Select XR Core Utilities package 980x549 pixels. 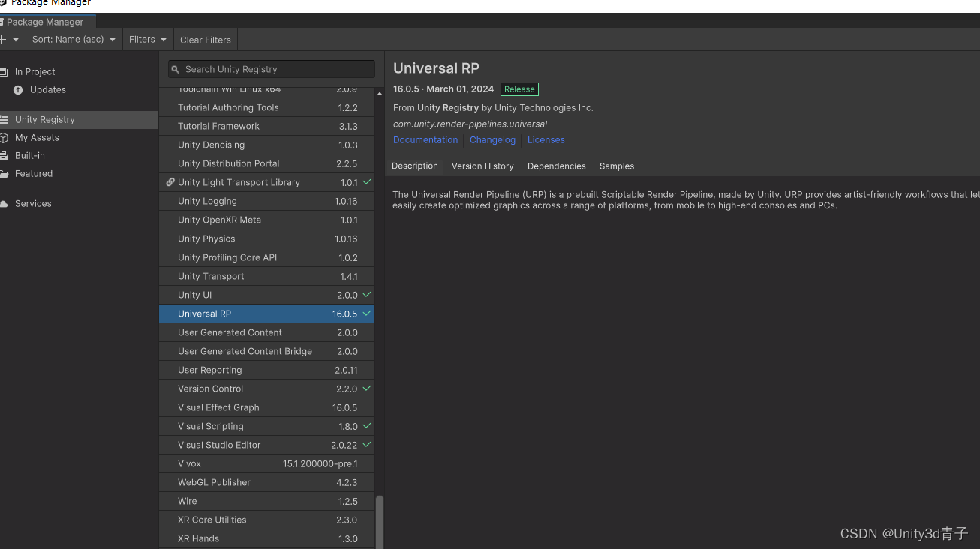[x=266, y=520]
